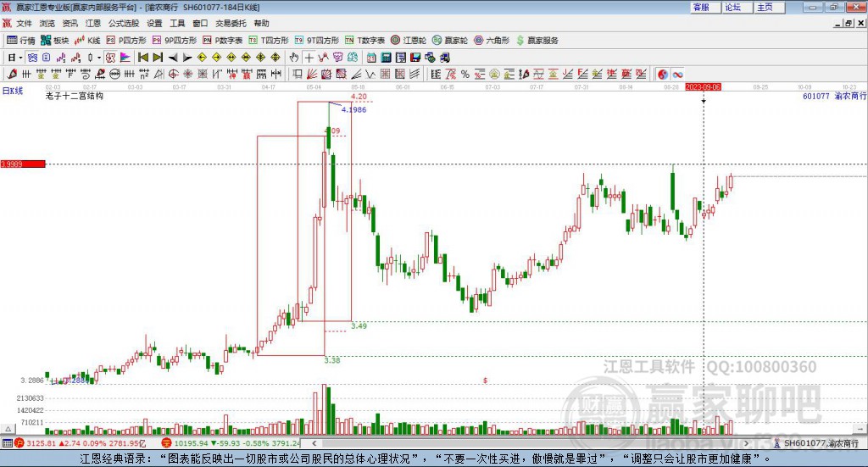Click the 601077 渝农商行 stock title

pyautogui.click(x=834, y=96)
